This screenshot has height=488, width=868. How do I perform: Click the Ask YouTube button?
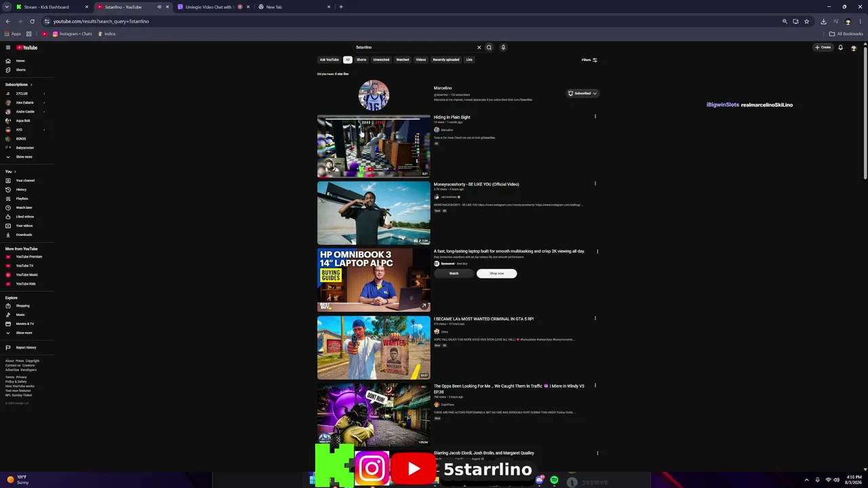coord(329,60)
